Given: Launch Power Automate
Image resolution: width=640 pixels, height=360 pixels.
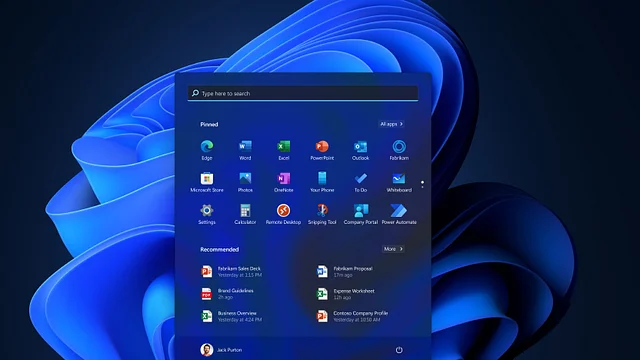Looking at the screenshot, I should (399, 214).
